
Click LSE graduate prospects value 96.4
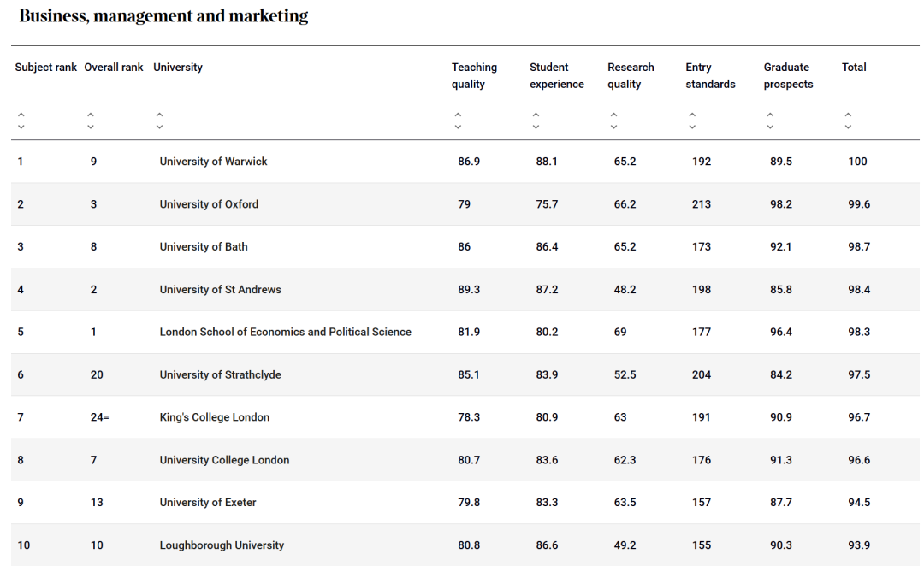[x=781, y=332]
